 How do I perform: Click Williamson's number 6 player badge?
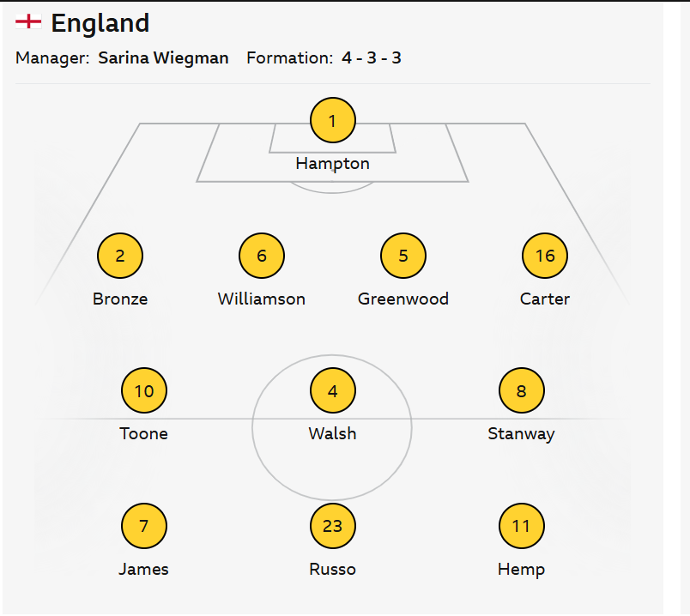point(262,256)
